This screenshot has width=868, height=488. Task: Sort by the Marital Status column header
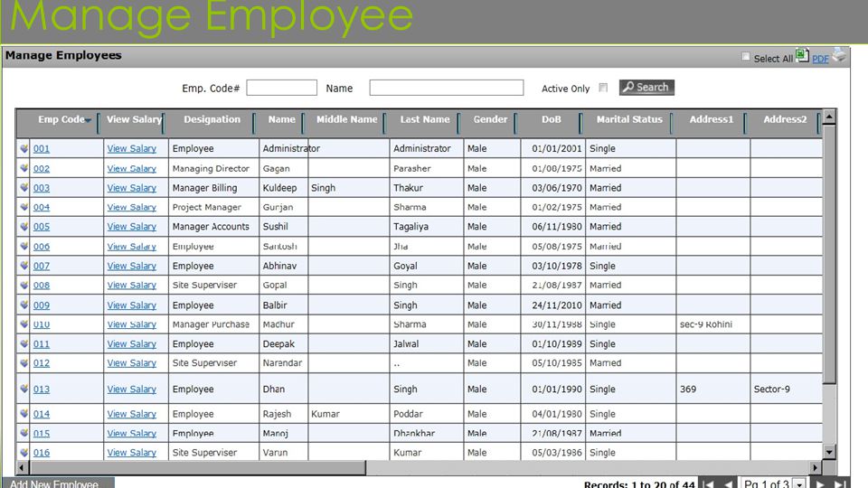point(629,119)
